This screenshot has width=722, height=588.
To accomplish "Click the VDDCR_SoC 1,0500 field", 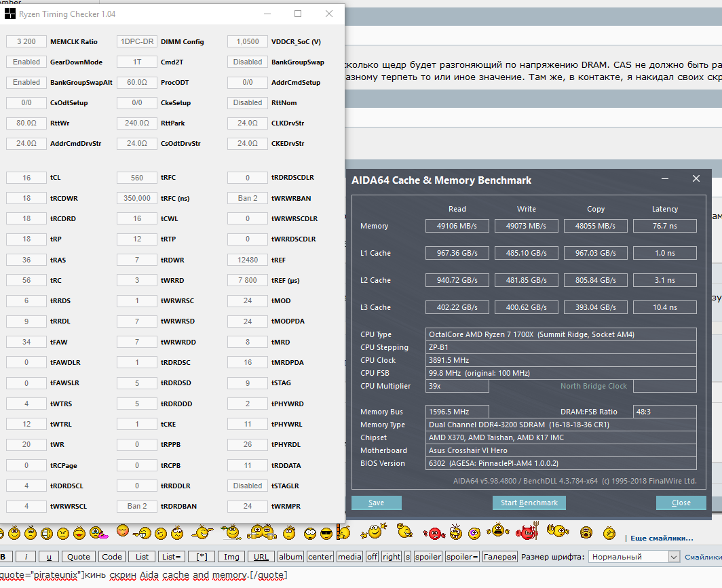I will 247,41.
